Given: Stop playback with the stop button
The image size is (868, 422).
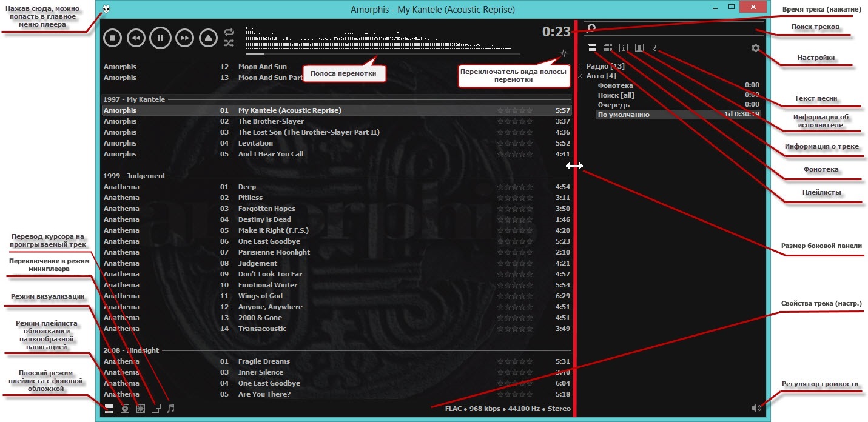Looking at the screenshot, I should (x=113, y=38).
